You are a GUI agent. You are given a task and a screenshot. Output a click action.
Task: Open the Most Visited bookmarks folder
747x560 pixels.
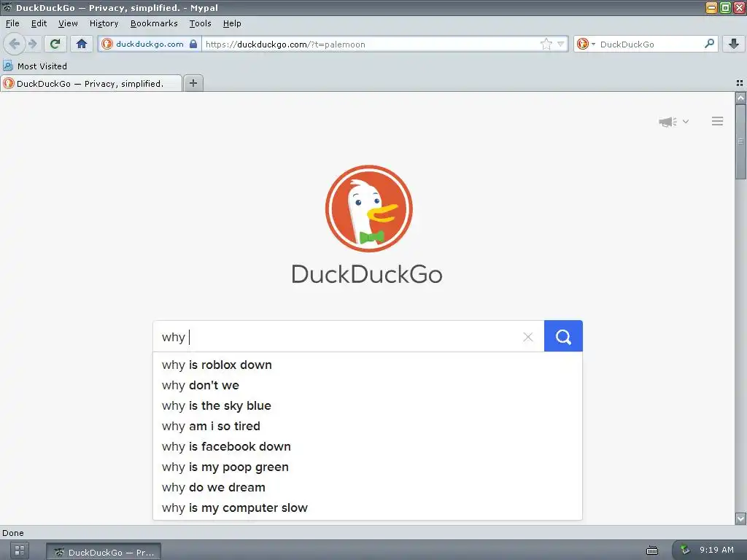[35, 66]
